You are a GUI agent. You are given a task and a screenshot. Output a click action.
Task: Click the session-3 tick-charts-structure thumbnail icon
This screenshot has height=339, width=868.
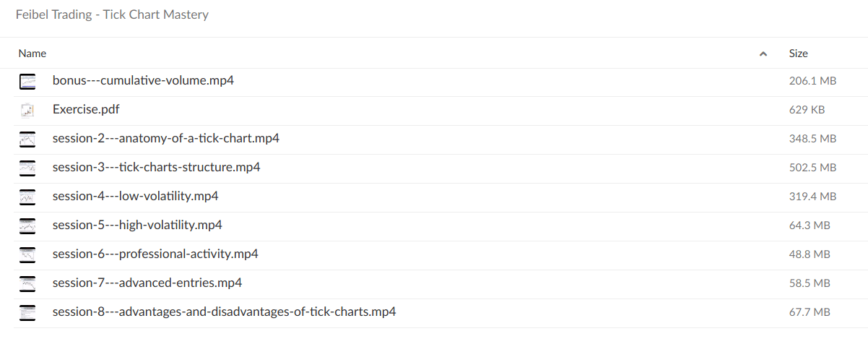click(27, 168)
